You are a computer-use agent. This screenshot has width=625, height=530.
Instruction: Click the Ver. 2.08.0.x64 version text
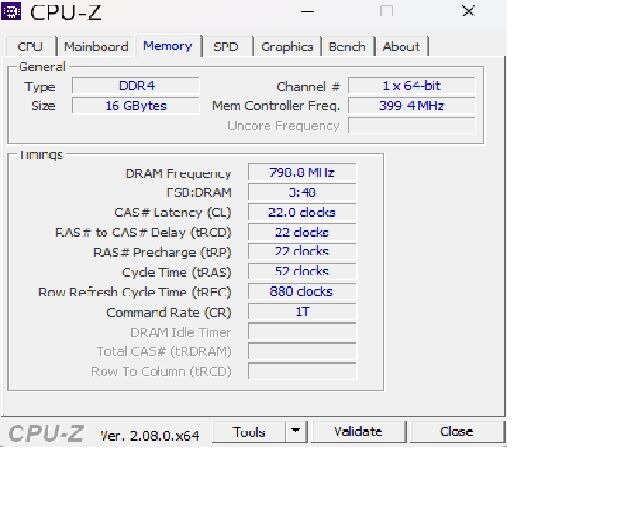pyautogui.click(x=150, y=435)
